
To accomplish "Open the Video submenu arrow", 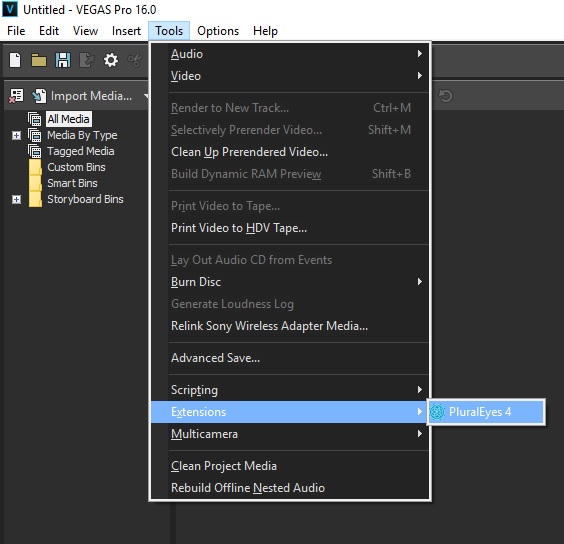I will point(419,76).
